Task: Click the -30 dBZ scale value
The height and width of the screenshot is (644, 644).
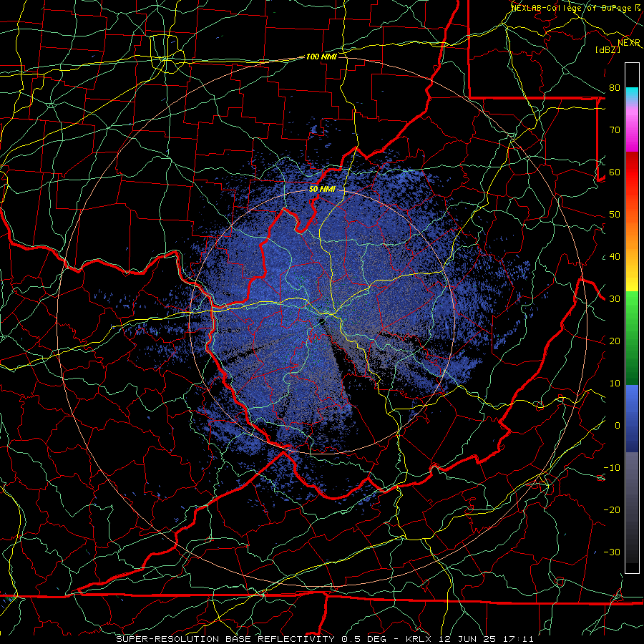Action: tap(612, 552)
